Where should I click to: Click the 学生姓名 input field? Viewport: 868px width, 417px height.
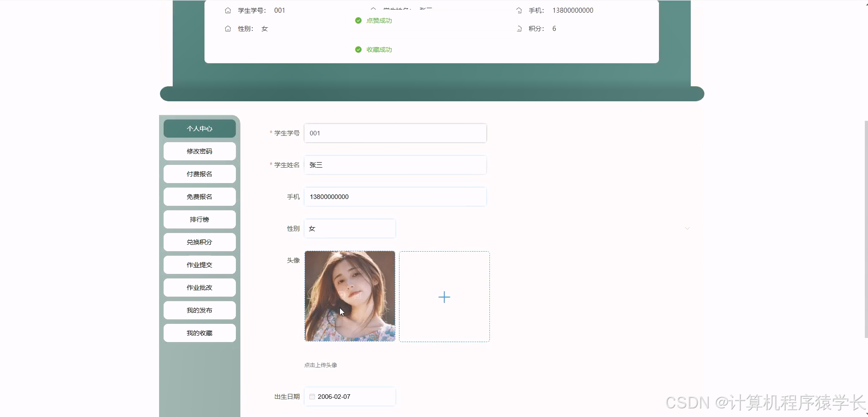pos(394,164)
